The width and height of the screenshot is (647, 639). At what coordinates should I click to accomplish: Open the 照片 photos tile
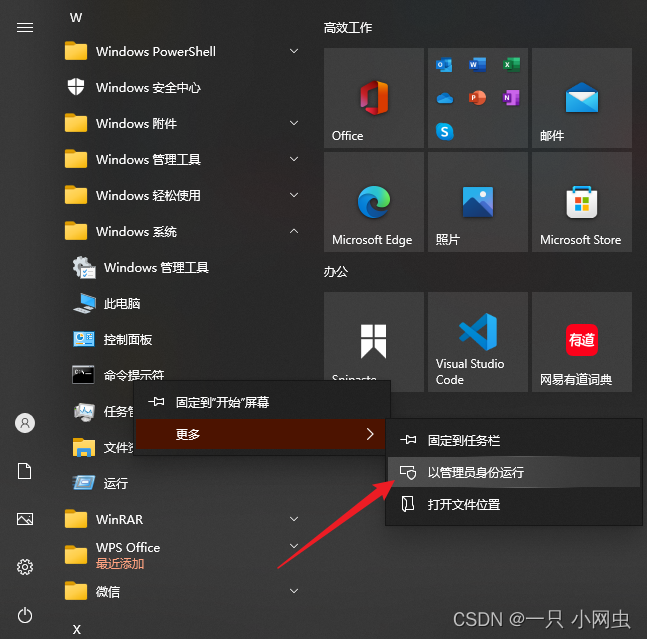click(478, 202)
